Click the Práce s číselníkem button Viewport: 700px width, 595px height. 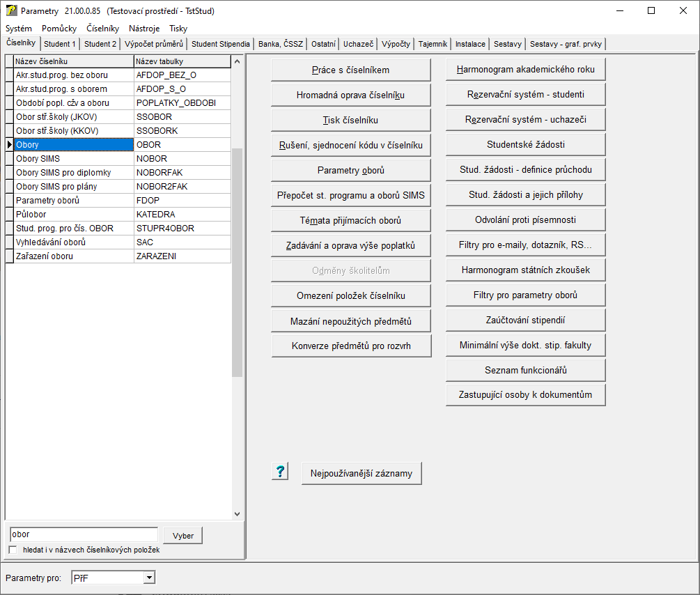click(x=350, y=70)
